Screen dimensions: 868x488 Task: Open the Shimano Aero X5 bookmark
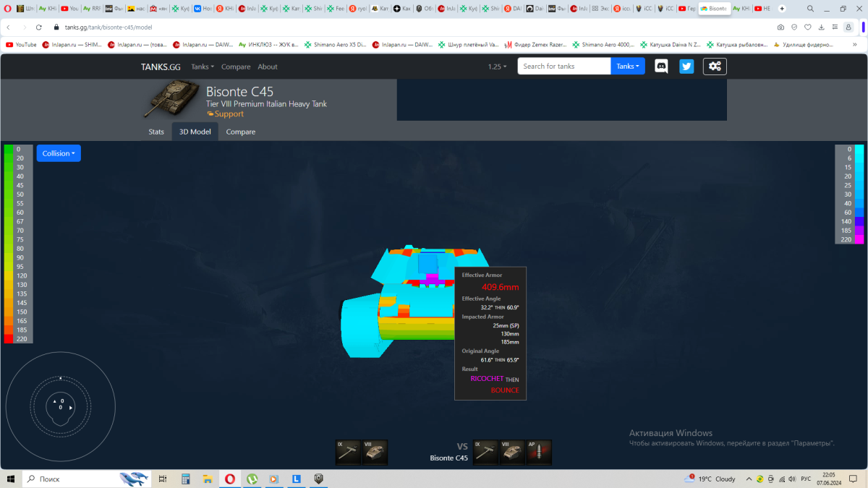pos(335,44)
